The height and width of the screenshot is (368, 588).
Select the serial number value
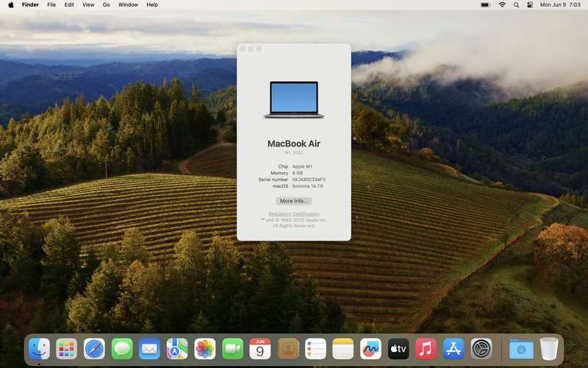point(309,180)
